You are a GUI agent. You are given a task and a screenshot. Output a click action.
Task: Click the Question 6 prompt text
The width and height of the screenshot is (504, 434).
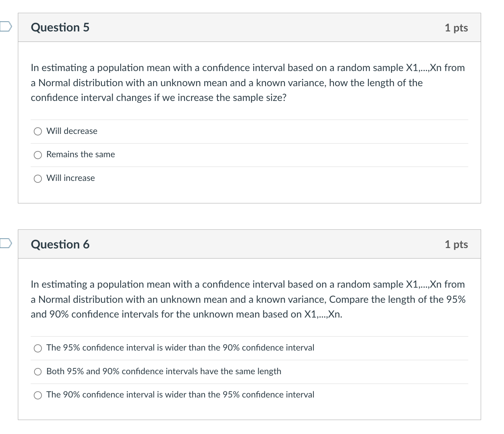point(247,299)
